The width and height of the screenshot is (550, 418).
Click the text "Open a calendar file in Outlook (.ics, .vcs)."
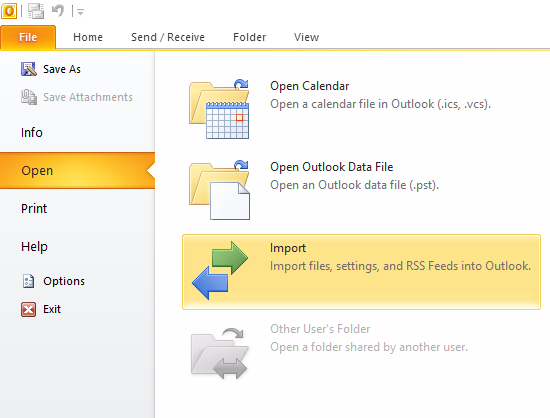point(380,104)
